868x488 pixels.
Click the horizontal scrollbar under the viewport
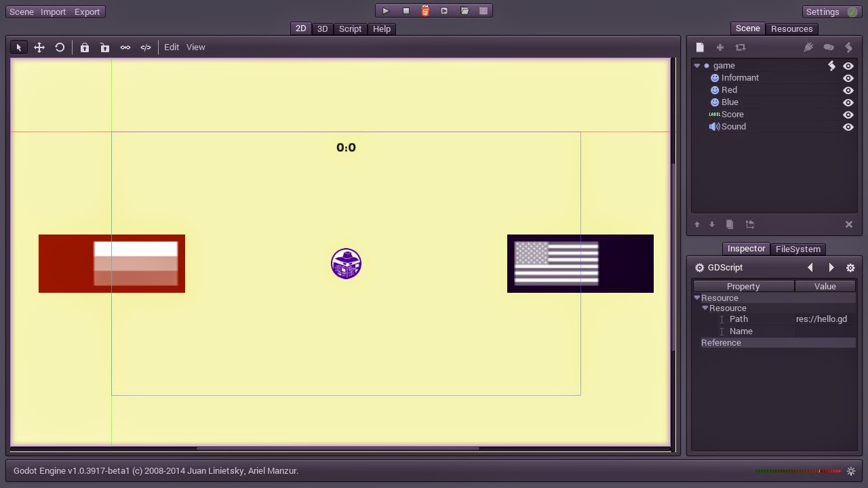point(338,449)
